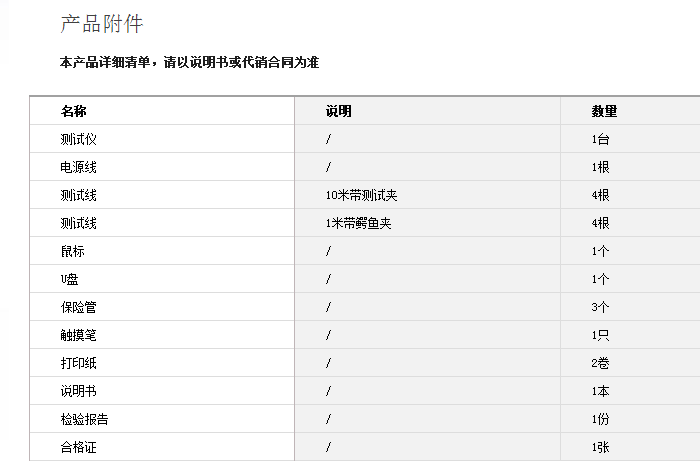The width and height of the screenshot is (700, 476).
Task: Click the 名称 column header
Action: click(x=74, y=111)
